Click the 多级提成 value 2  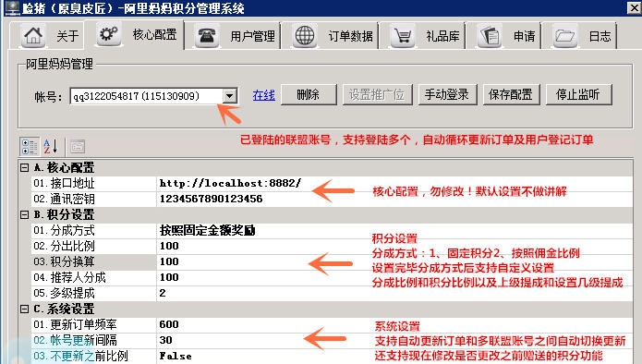(x=163, y=293)
